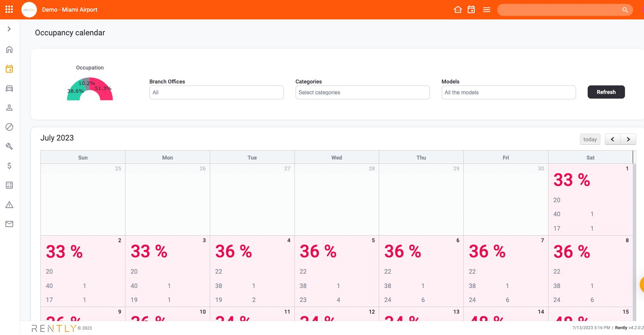Image resolution: width=644 pixels, height=335 pixels.
Task: Click the Sun column header
Action: tap(83, 158)
